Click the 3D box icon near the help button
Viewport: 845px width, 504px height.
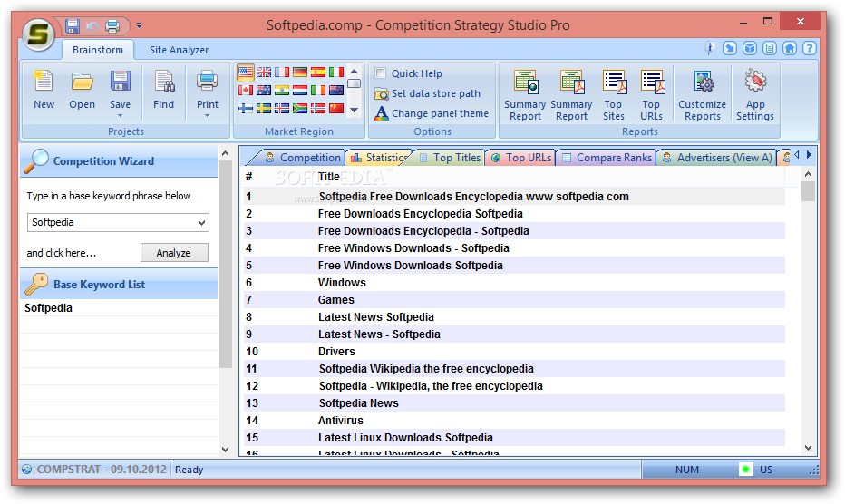(750, 49)
